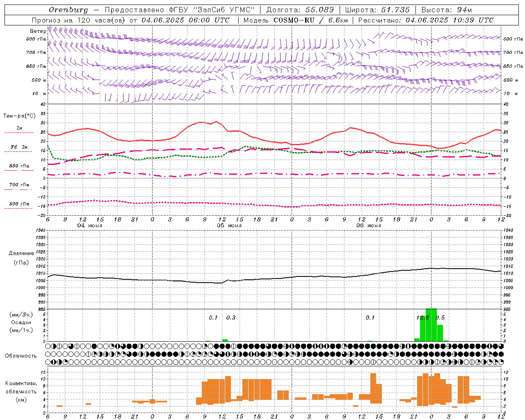Click the (мм/1ч.) precipitation unit label
The height and width of the screenshot is (420, 525).
click(x=21, y=330)
